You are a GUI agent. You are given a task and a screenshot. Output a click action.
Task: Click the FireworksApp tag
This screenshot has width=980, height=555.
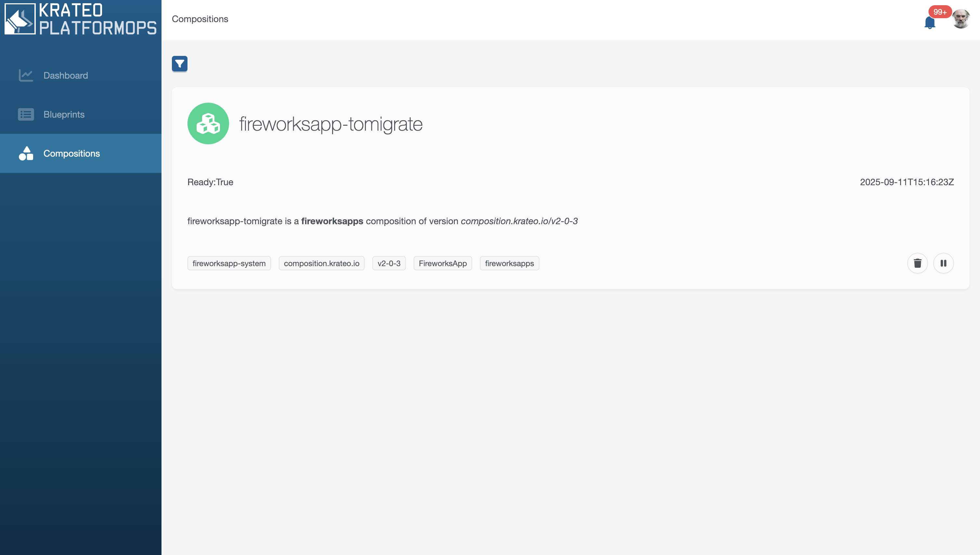[442, 264]
